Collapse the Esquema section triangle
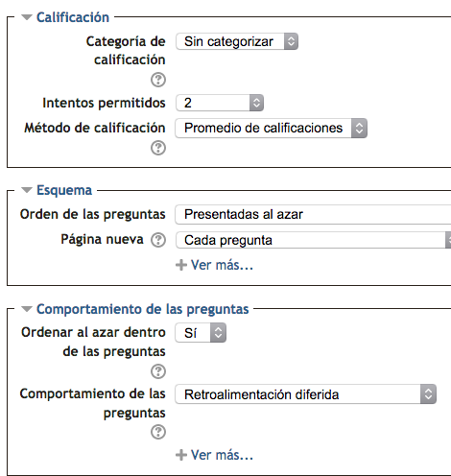Screen dimensions: 451x476 27,190
